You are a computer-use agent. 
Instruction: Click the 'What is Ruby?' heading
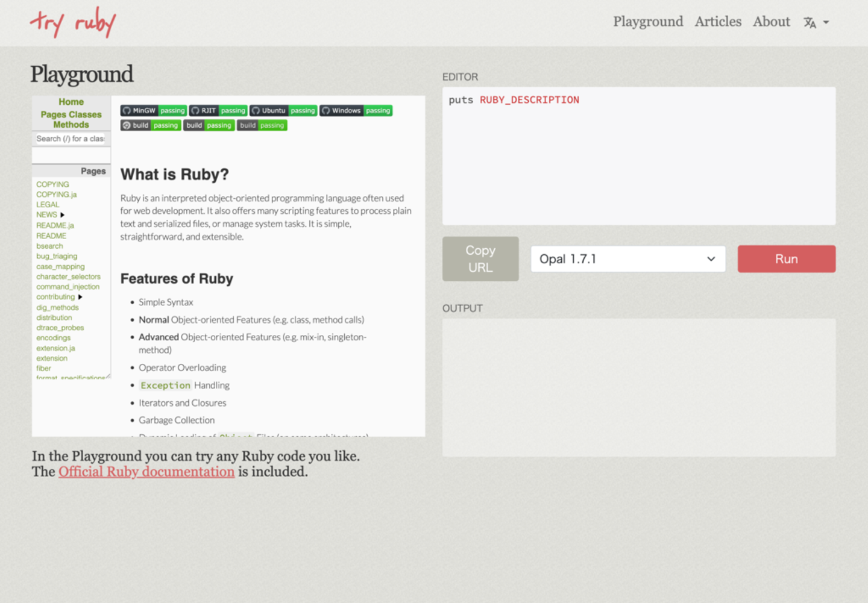click(175, 175)
